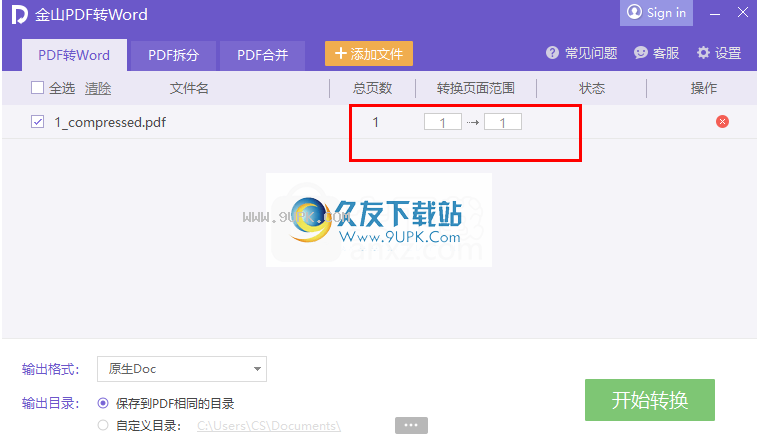Viewport: 758px width, 440px height.
Task: Browse output folder with the ellipsis button
Action: tap(411, 425)
